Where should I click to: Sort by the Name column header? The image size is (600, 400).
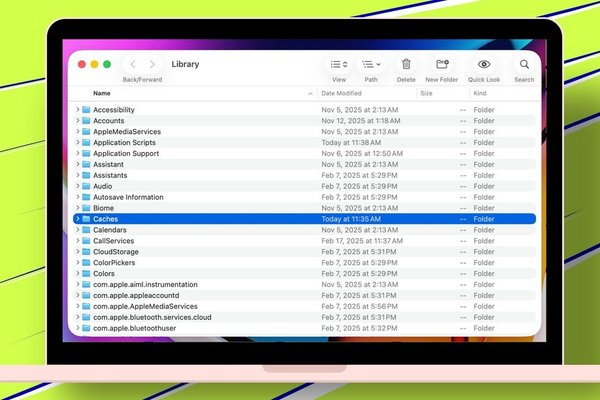102,93
